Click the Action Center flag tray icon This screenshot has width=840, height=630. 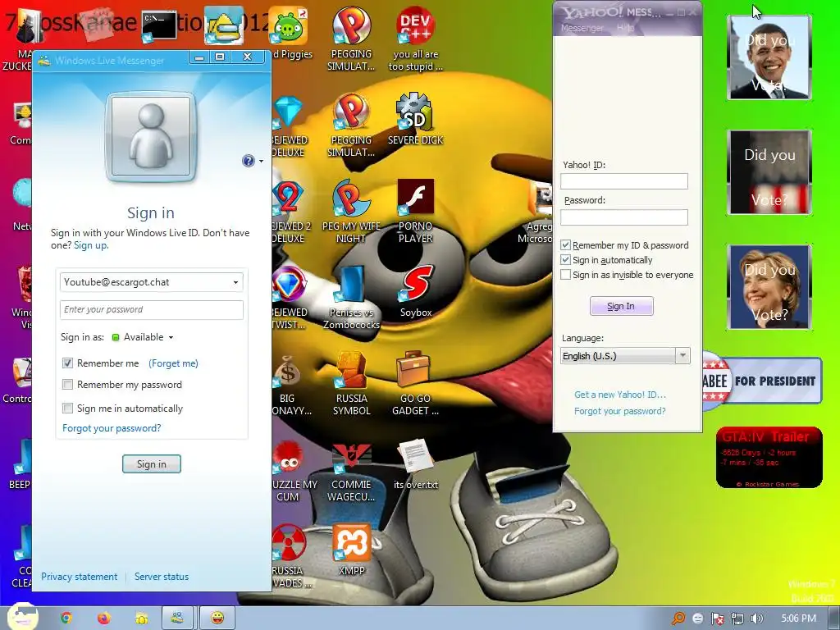(x=717, y=619)
